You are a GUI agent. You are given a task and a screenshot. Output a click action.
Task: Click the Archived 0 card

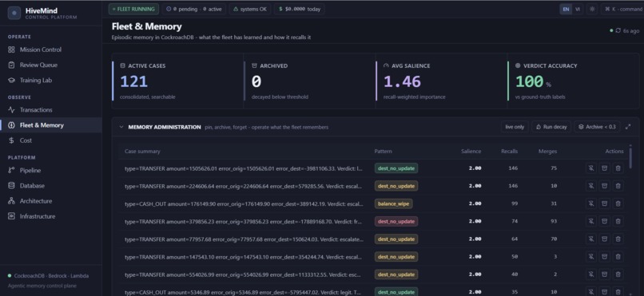coord(309,81)
